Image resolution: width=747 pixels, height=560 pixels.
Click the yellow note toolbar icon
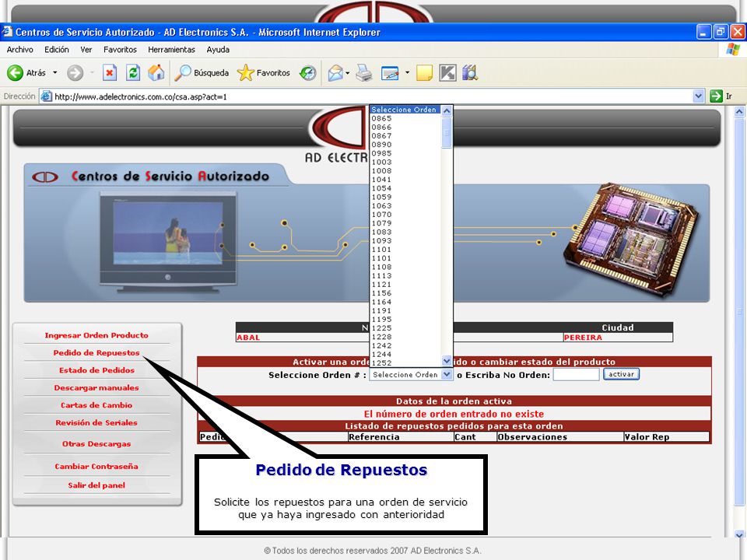[424, 73]
